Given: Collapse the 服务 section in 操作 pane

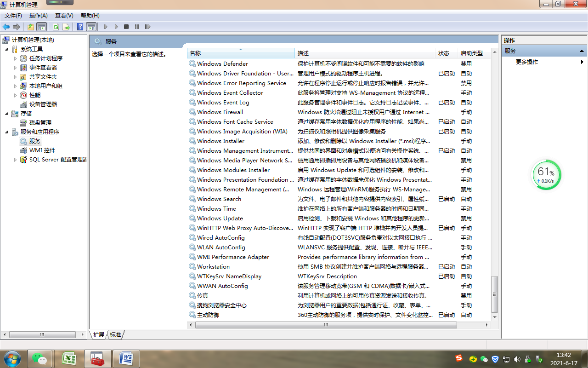Looking at the screenshot, I should (x=582, y=51).
